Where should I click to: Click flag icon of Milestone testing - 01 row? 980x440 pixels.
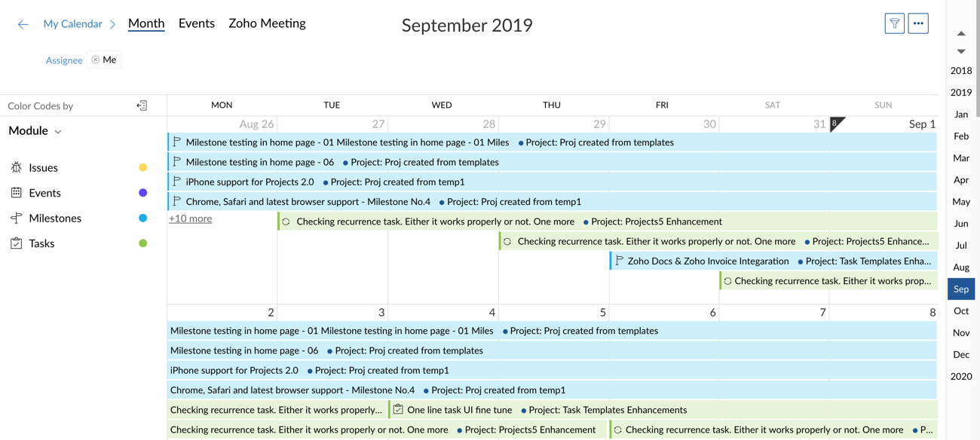[177, 142]
